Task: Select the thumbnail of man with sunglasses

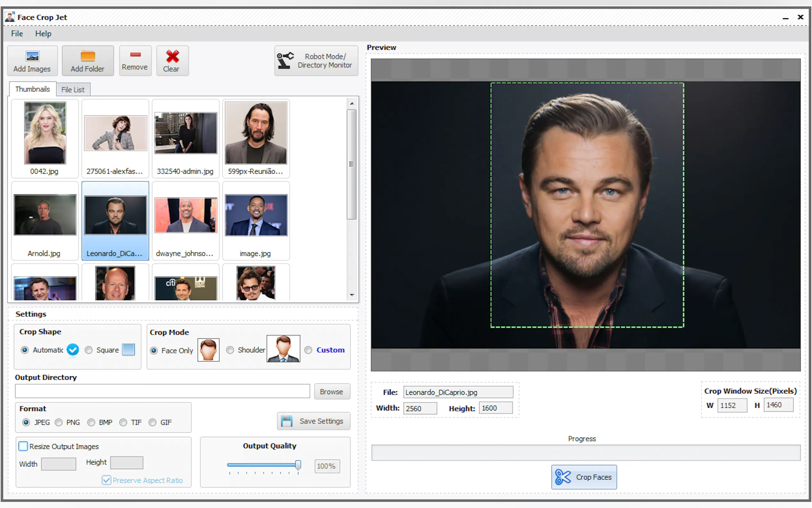Action: point(256,282)
